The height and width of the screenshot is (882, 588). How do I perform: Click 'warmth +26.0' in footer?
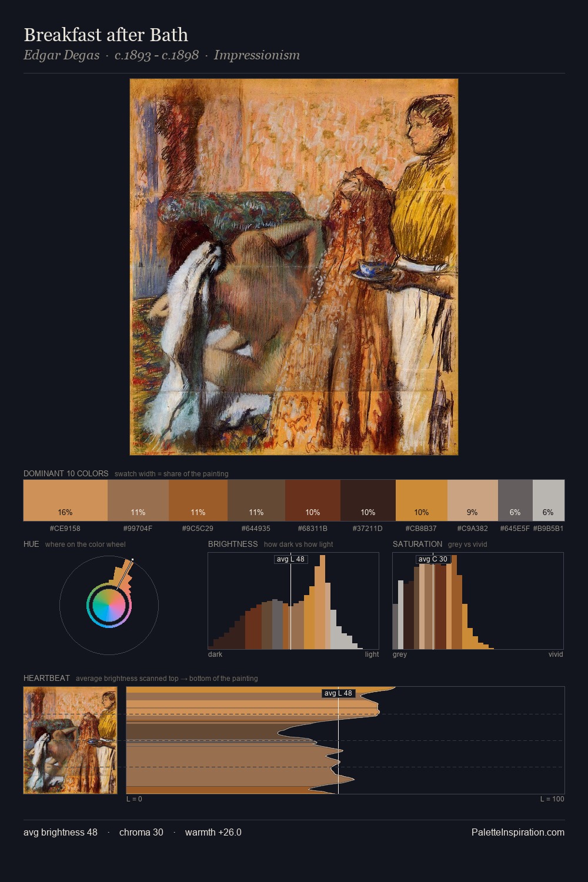213,832
